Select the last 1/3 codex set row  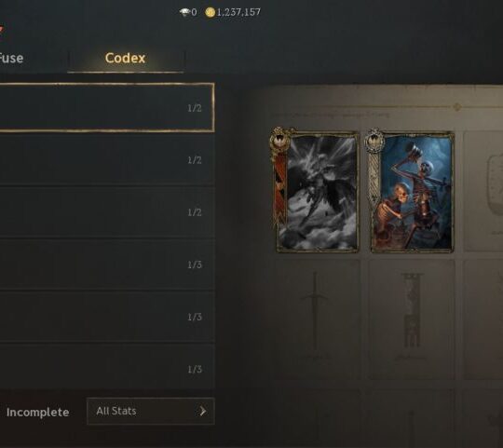point(107,367)
